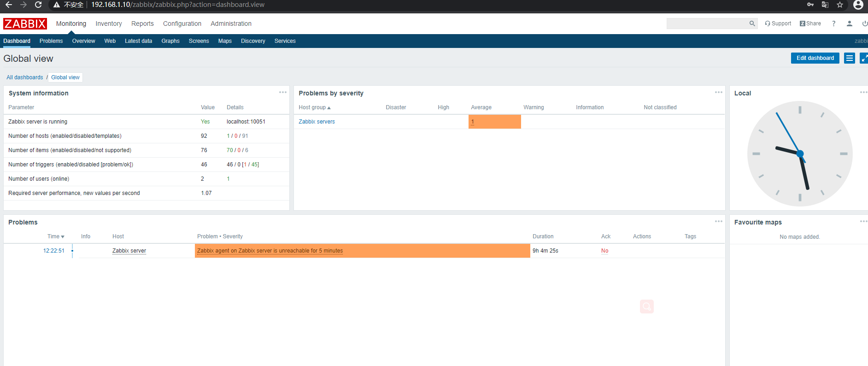Open the user profile icon

(850, 24)
